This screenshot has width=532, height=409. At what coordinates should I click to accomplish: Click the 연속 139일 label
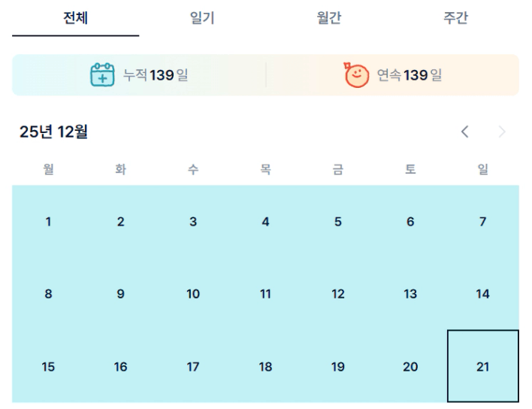[410, 75]
